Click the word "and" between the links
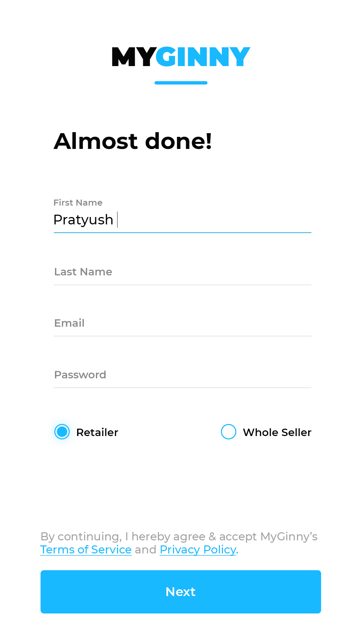 coord(145,550)
